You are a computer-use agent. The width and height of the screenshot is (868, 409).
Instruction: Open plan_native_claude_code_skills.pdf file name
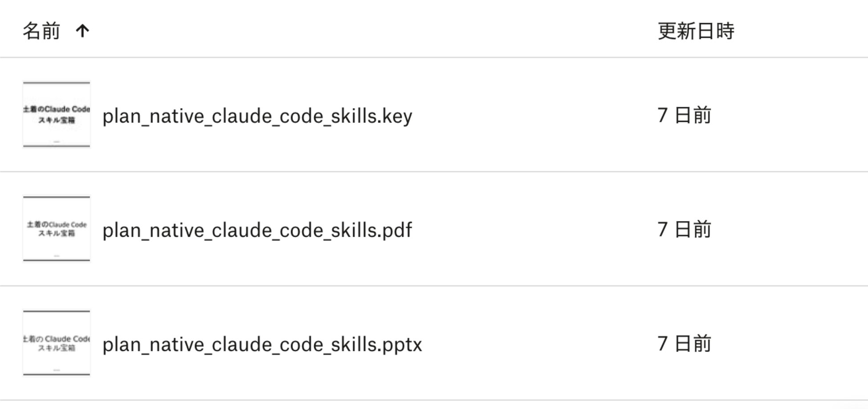click(257, 231)
